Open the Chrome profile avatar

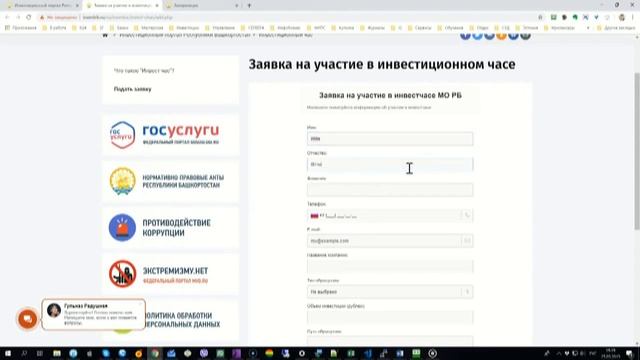pos(622,17)
